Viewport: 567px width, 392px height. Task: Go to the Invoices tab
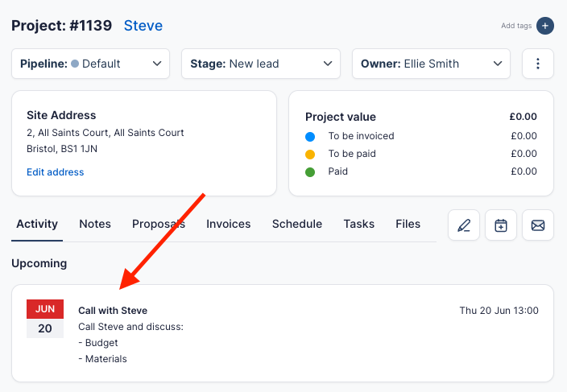point(228,225)
